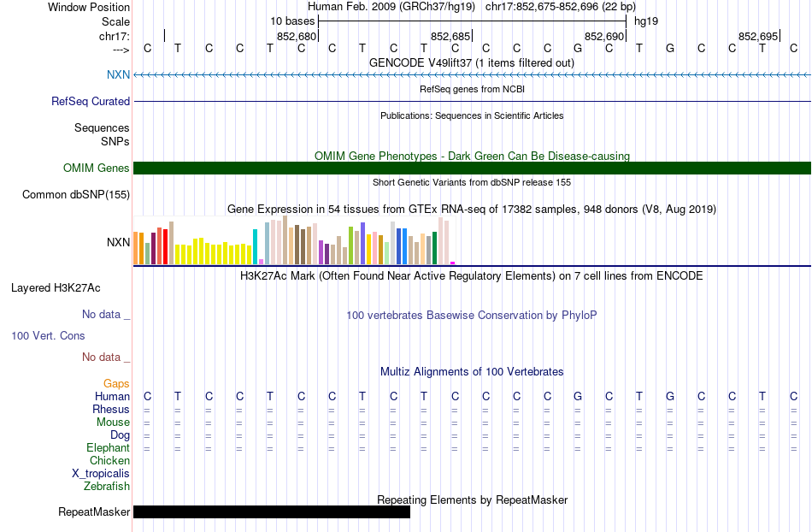Click the red "No data _" label
Screen dimensions: 812x532
[106, 357]
